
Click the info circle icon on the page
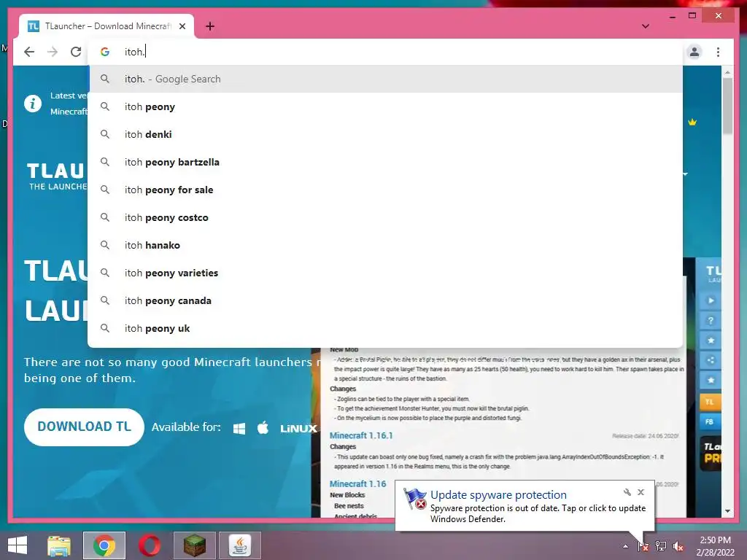tap(33, 103)
